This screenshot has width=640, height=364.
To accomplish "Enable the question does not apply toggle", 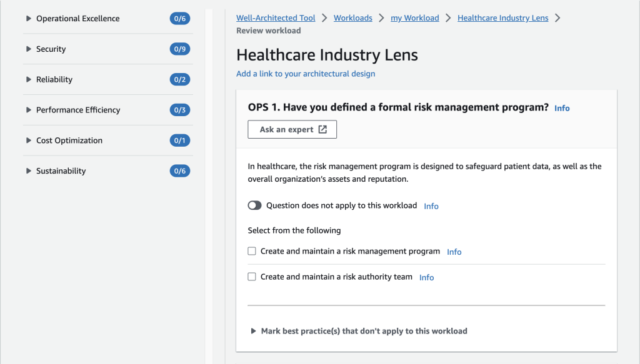I will tap(254, 205).
